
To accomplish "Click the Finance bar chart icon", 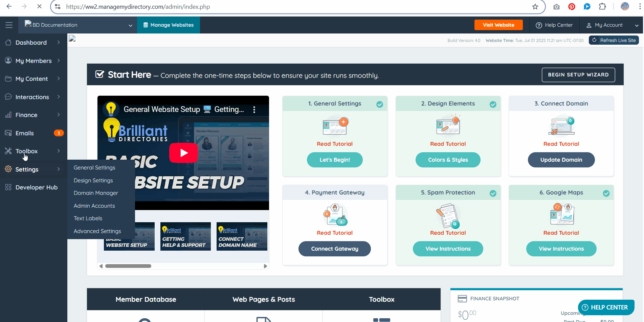I will [x=8, y=115].
